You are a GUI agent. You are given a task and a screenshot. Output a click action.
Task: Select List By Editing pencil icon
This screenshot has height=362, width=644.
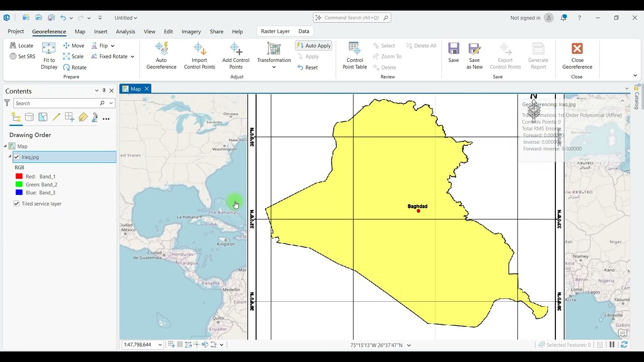(x=56, y=118)
